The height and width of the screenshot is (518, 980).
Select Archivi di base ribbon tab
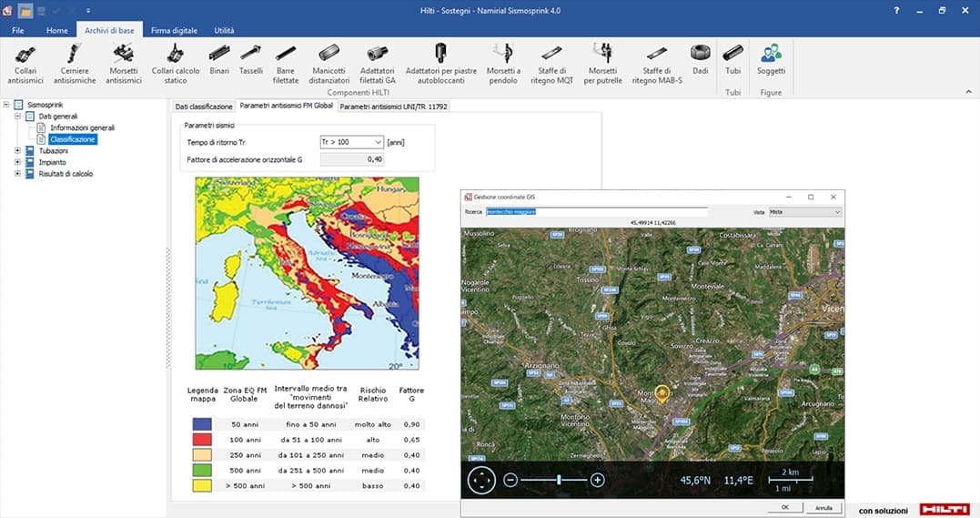(x=109, y=30)
